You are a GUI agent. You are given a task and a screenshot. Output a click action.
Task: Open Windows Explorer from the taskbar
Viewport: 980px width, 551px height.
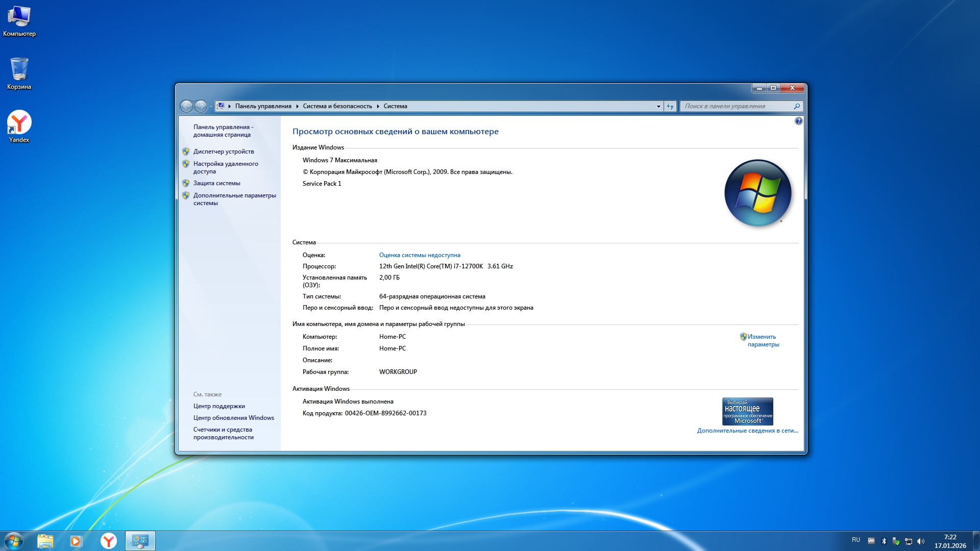pyautogui.click(x=45, y=541)
